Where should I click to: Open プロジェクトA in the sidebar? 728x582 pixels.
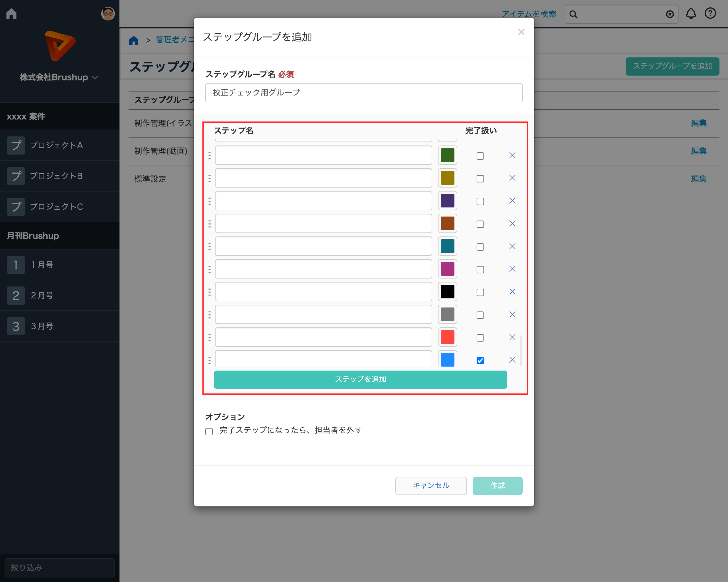(x=56, y=145)
